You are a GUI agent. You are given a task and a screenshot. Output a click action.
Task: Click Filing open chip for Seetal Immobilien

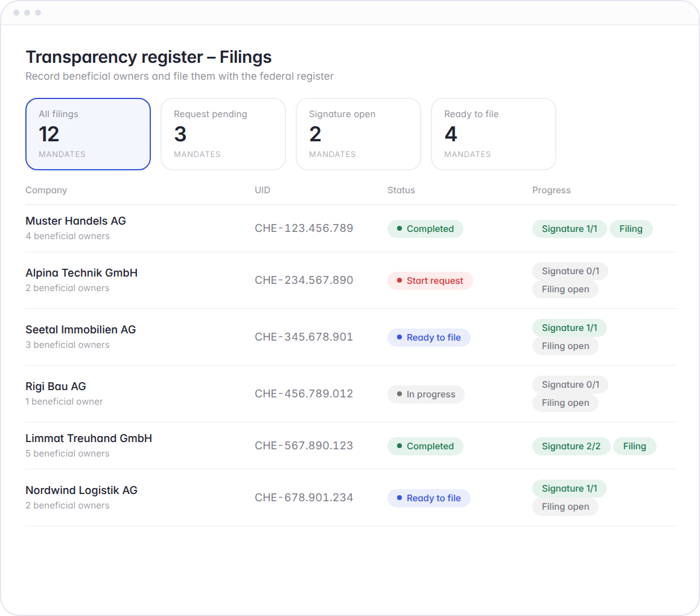565,346
